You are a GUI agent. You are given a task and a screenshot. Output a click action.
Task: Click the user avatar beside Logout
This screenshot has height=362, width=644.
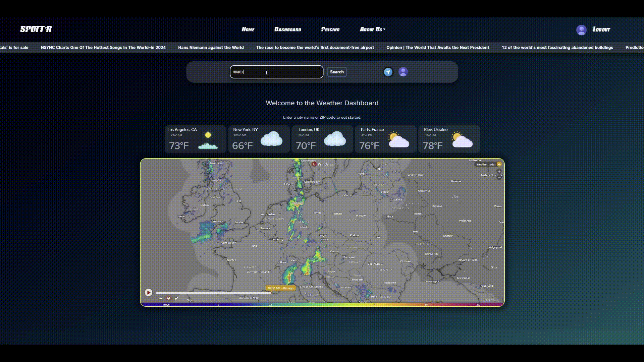581,30
